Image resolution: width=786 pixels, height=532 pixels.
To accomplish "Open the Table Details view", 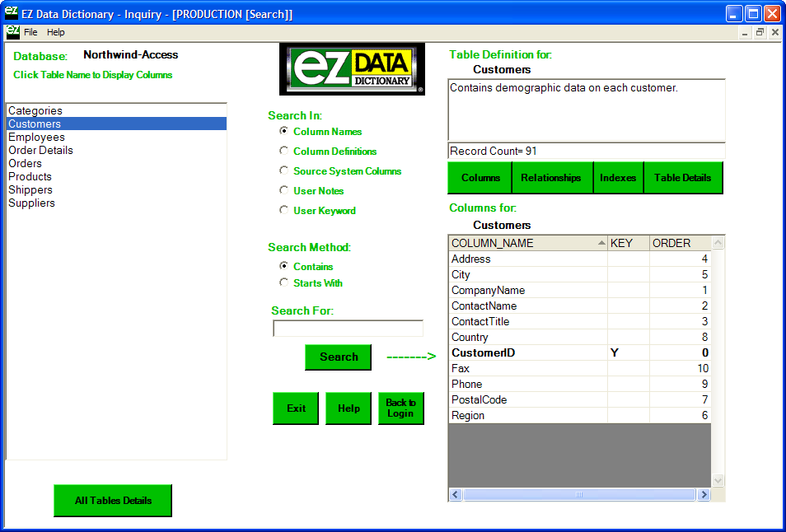I will tap(682, 178).
